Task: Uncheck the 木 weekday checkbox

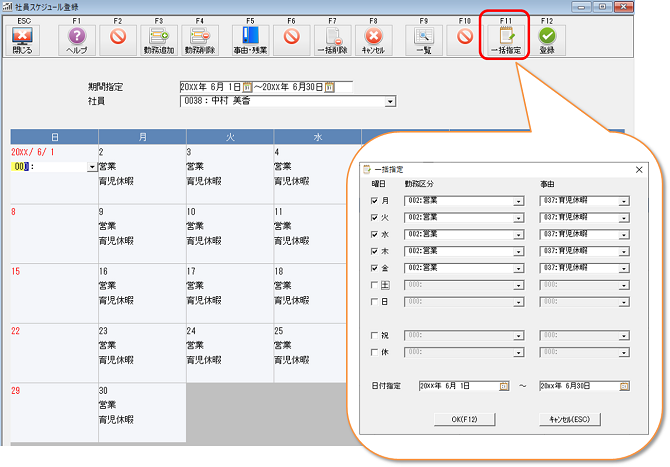Action: coord(374,251)
